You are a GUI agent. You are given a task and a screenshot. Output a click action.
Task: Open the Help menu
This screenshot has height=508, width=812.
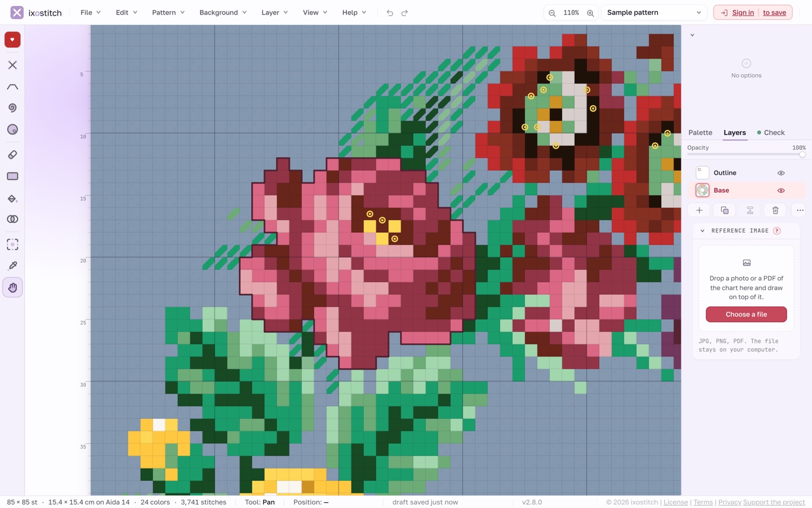pos(354,13)
